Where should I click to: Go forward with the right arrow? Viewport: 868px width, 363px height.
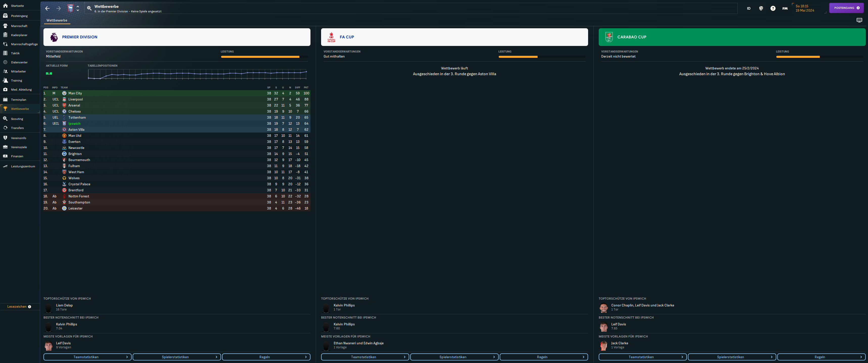point(59,8)
